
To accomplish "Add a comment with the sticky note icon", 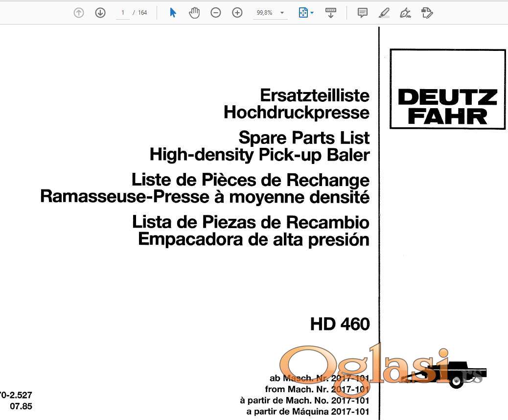I will point(363,13).
